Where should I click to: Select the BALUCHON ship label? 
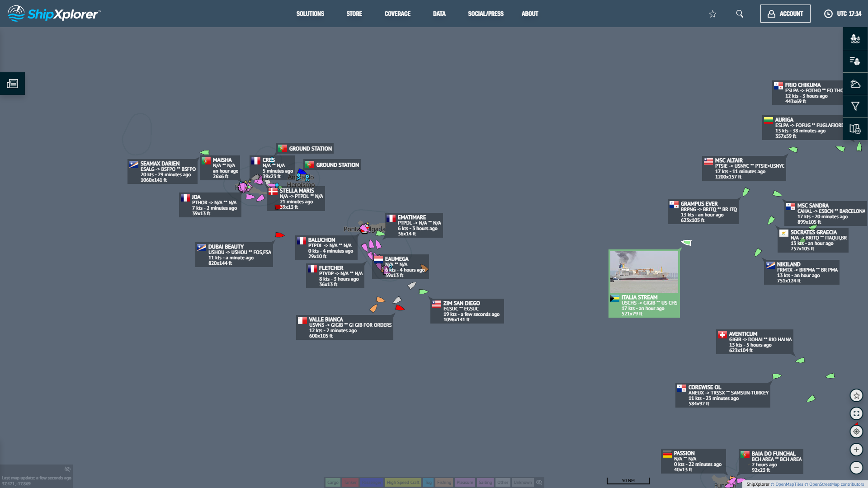click(326, 248)
